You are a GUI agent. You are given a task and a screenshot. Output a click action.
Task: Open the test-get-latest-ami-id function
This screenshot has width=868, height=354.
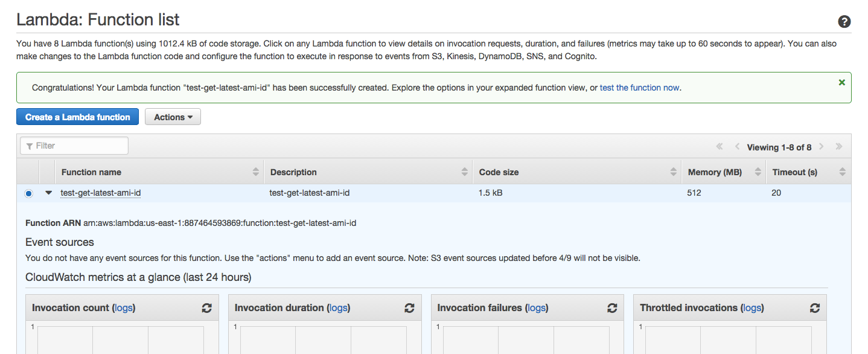point(100,192)
